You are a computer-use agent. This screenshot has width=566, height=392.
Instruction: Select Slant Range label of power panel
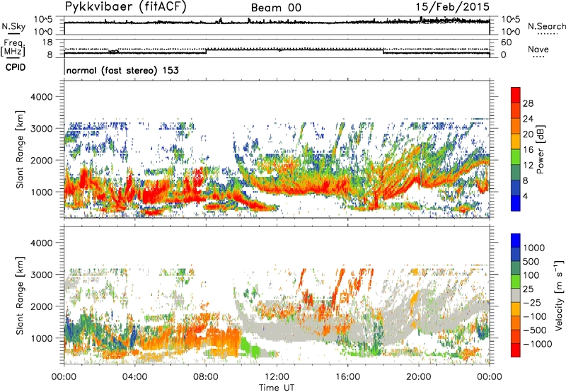click(20, 149)
